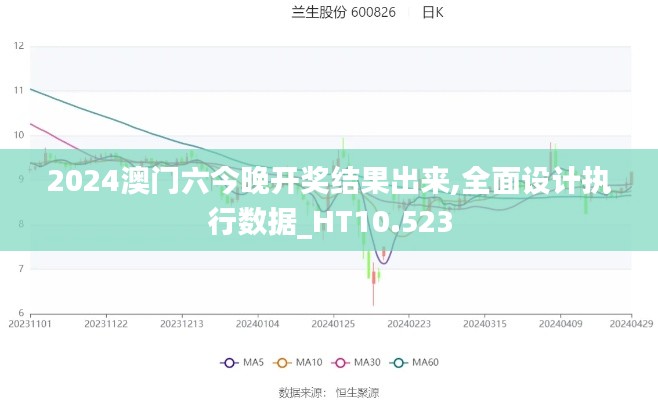
Task: Click the y-axis value 11
Action: pyautogui.click(x=19, y=90)
